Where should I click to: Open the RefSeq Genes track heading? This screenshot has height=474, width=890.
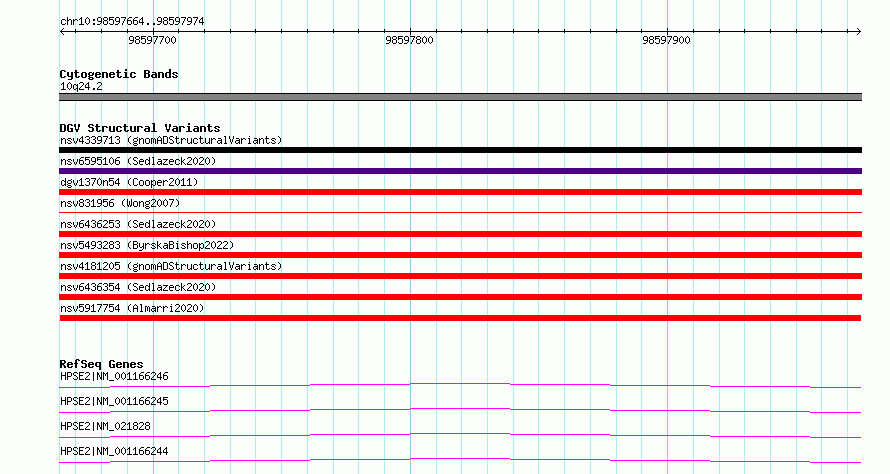101,364
